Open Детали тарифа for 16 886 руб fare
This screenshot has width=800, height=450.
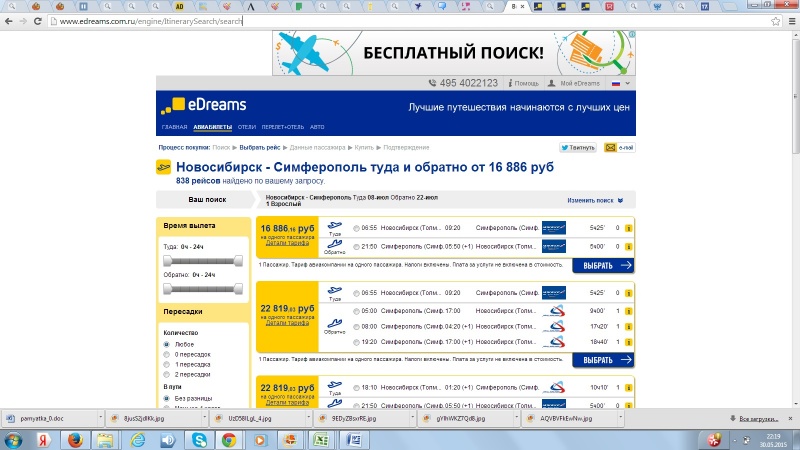coord(287,242)
